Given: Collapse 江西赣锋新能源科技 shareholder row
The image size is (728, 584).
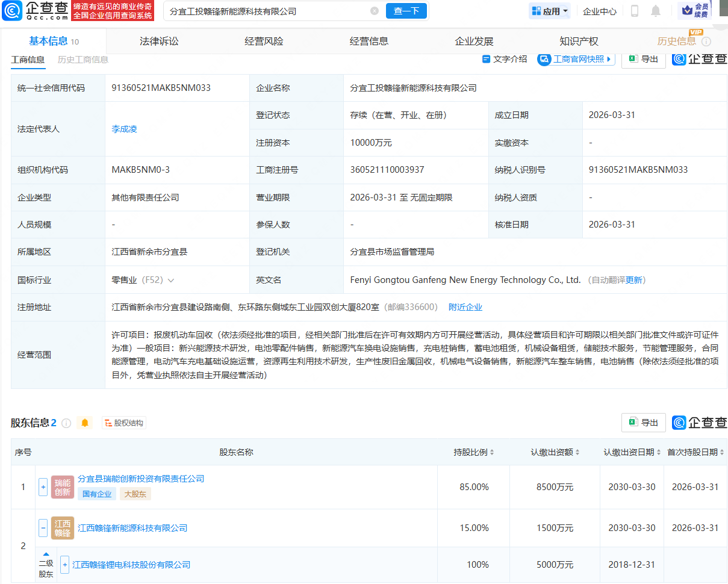Looking at the screenshot, I should [x=43, y=528].
